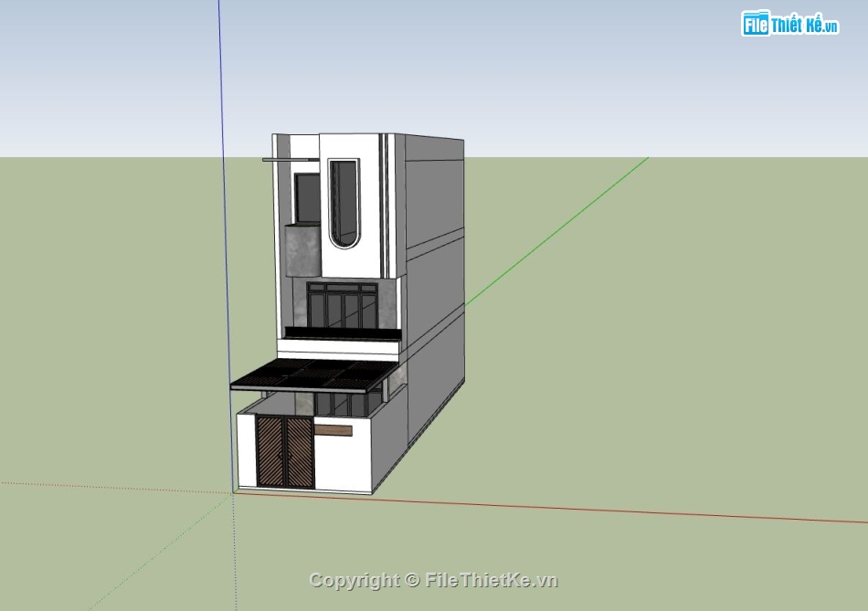Click the solid red axis line

551,507
